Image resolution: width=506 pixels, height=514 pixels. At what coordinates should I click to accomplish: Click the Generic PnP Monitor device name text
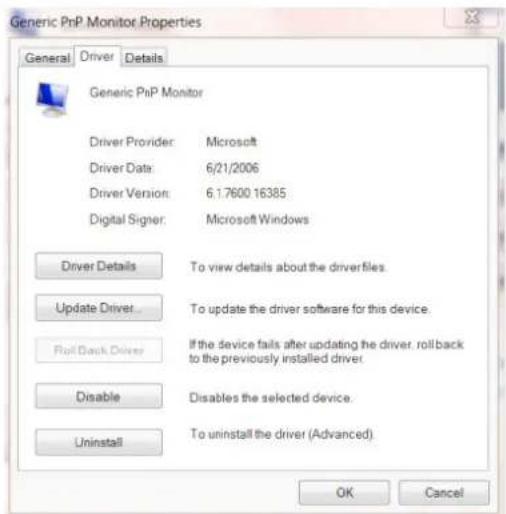(x=146, y=92)
